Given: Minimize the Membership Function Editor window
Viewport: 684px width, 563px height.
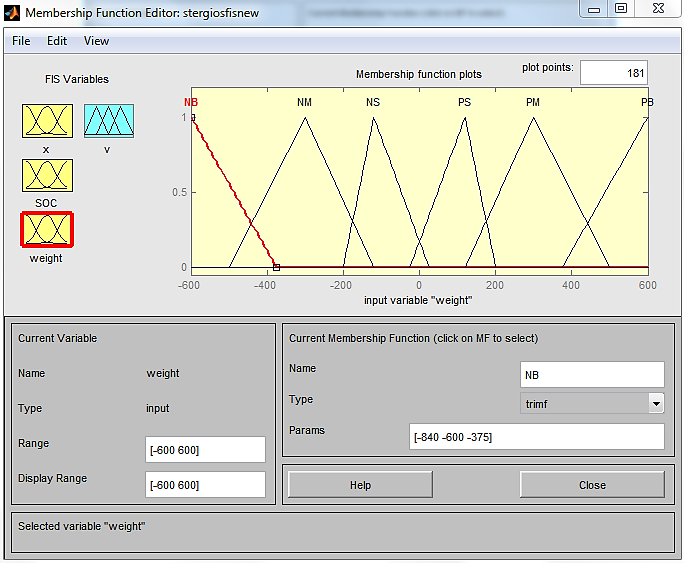Looking at the screenshot, I should pyautogui.click(x=594, y=9).
